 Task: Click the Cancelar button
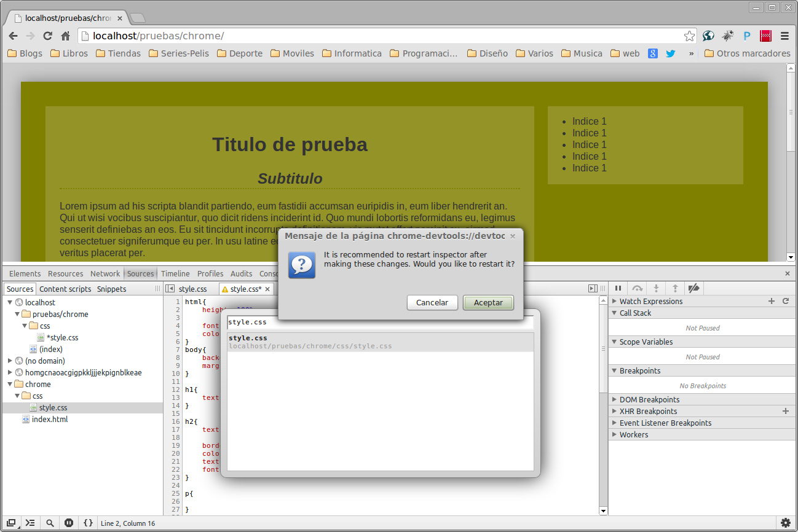(432, 302)
